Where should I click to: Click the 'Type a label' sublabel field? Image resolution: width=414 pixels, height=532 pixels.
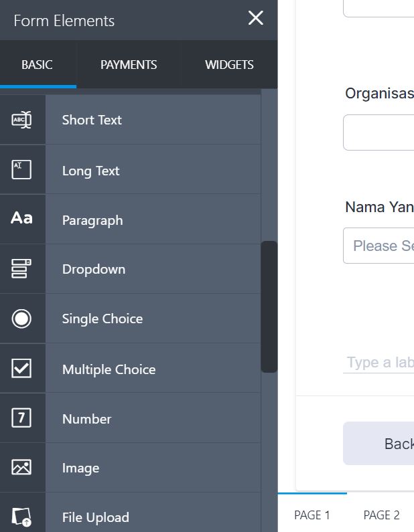click(x=379, y=363)
